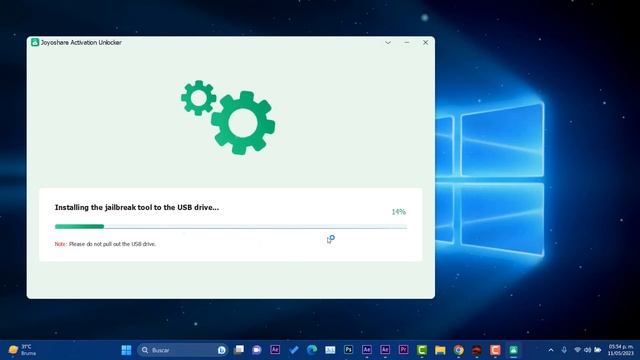Open the Teams Chat taskbar icon
This screenshot has height=360, width=640.
[x=257, y=350]
